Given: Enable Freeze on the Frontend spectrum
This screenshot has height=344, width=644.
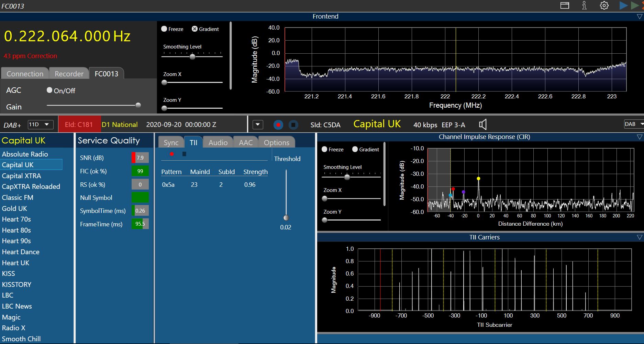Looking at the screenshot, I should 164,29.
